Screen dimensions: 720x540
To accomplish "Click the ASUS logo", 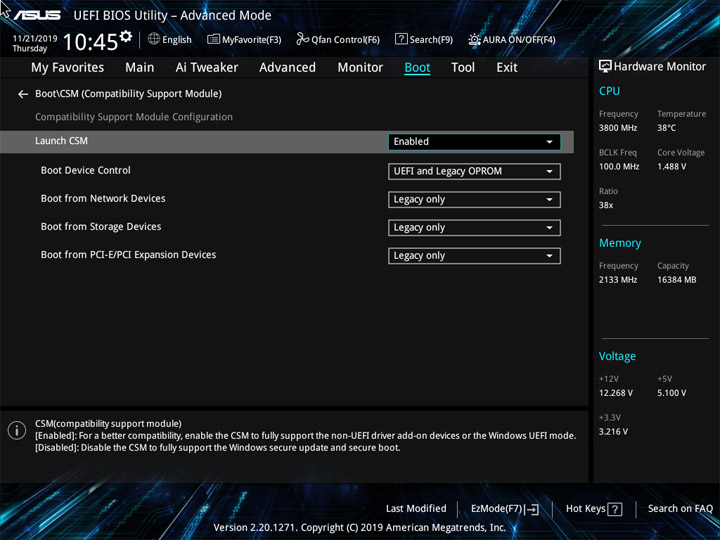I will click(x=37, y=15).
